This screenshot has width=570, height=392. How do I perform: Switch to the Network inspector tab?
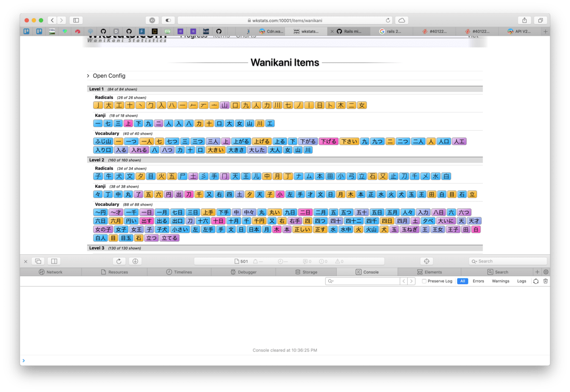(51, 272)
